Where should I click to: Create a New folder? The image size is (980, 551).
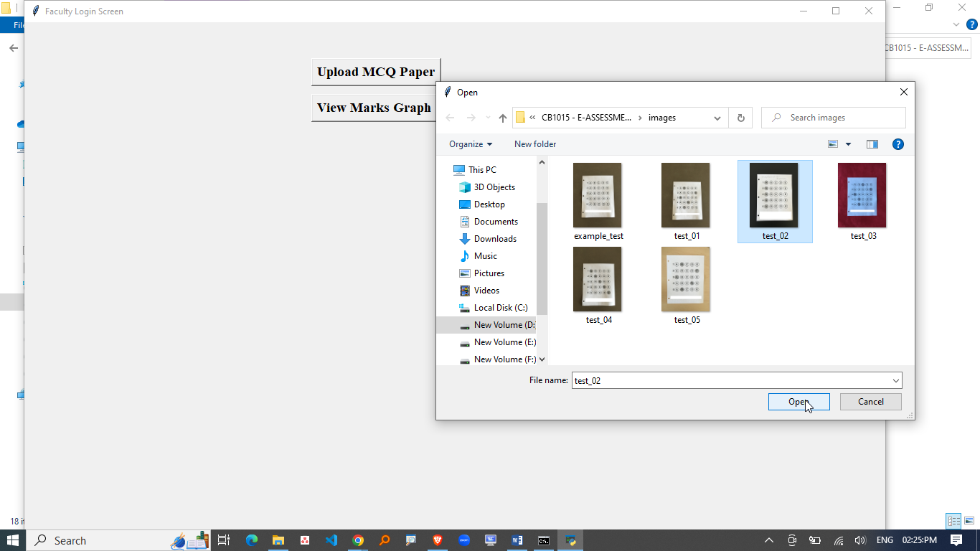click(x=535, y=144)
